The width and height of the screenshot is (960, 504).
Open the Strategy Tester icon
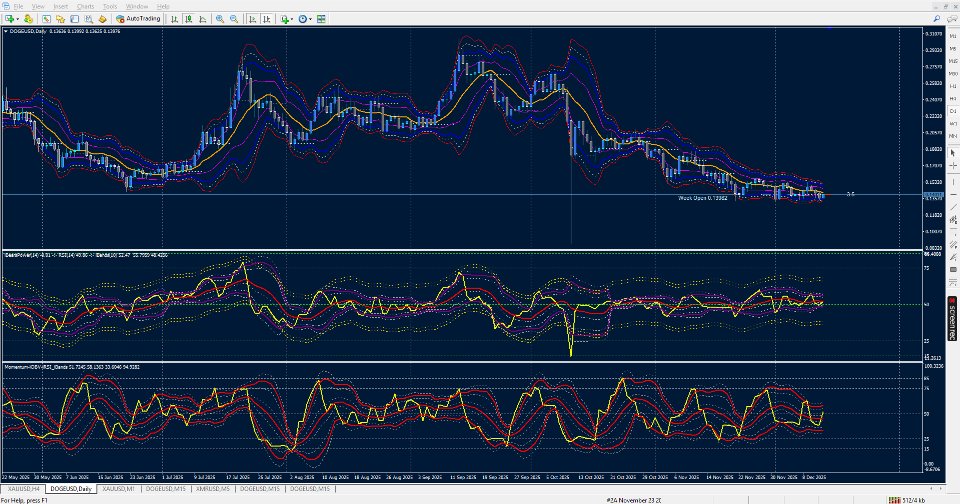(102, 19)
